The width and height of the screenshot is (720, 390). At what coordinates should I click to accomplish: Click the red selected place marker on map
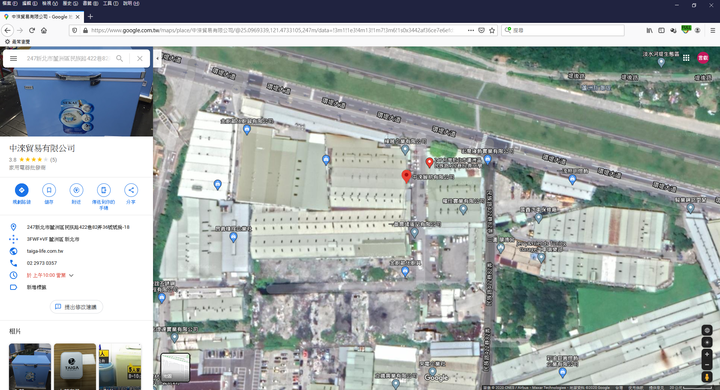[x=406, y=176]
